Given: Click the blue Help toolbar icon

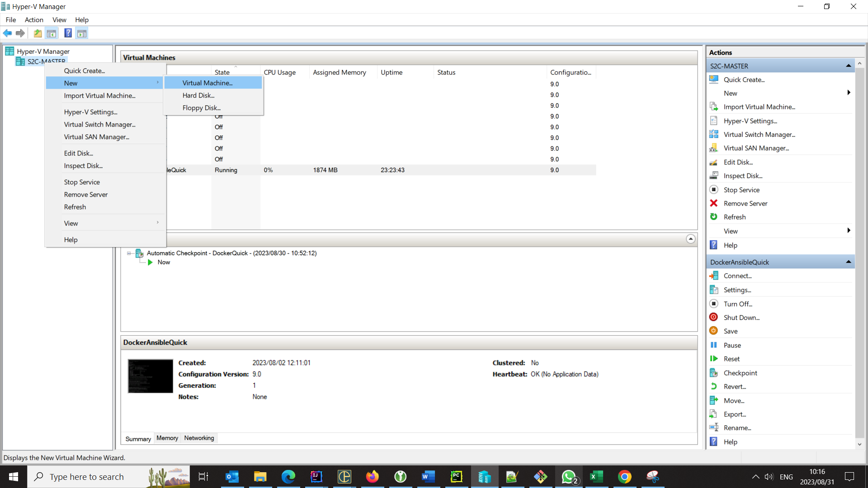Looking at the screenshot, I should (68, 33).
